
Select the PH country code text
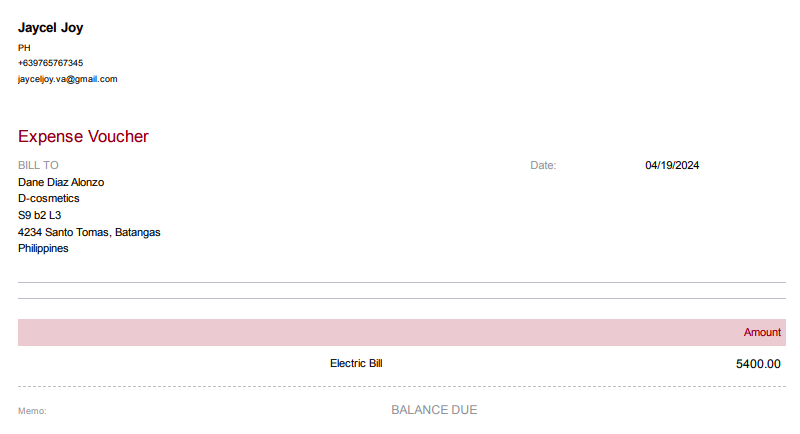pyautogui.click(x=24, y=48)
